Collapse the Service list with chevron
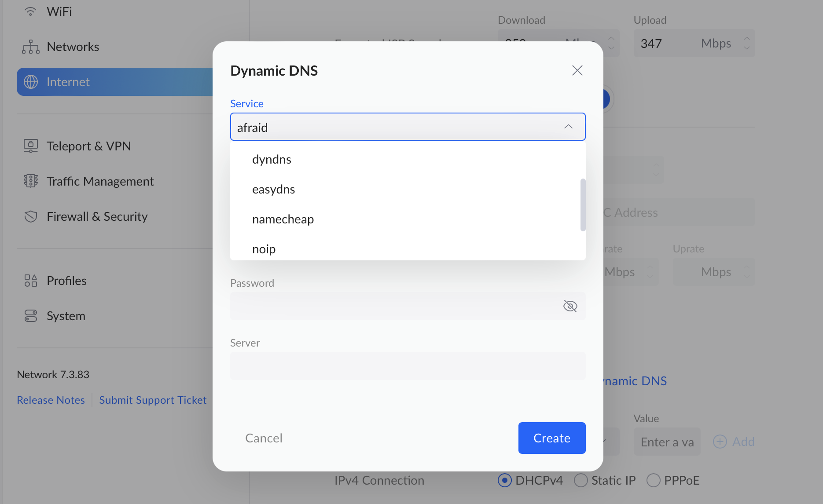The width and height of the screenshot is (823, 504). click(x=568, y=127)
